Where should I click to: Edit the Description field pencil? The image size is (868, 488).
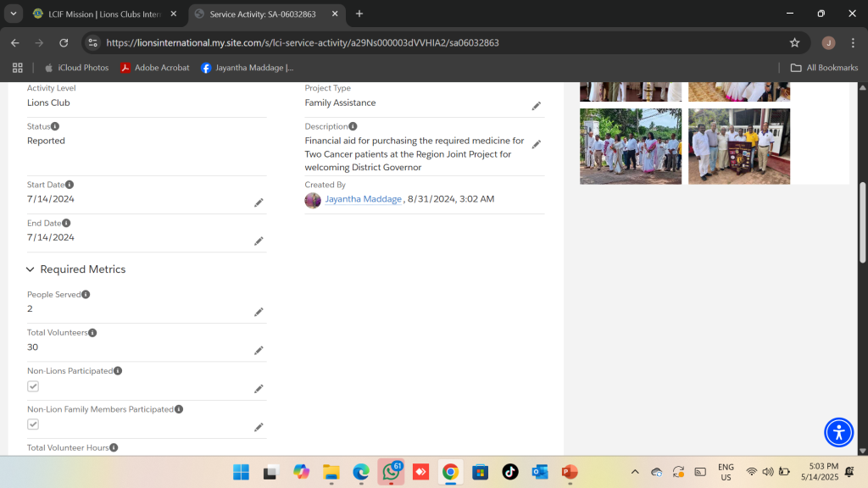point(537,144)
